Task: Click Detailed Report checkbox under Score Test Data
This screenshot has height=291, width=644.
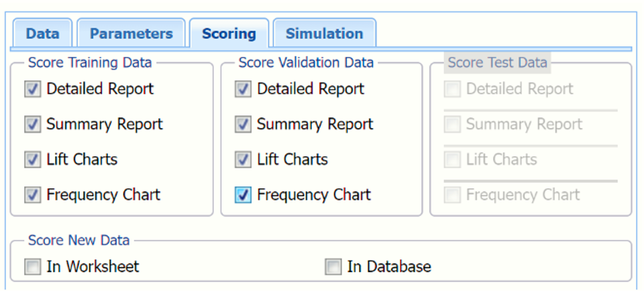Action: pyautogui.click(x=452, y=89)
